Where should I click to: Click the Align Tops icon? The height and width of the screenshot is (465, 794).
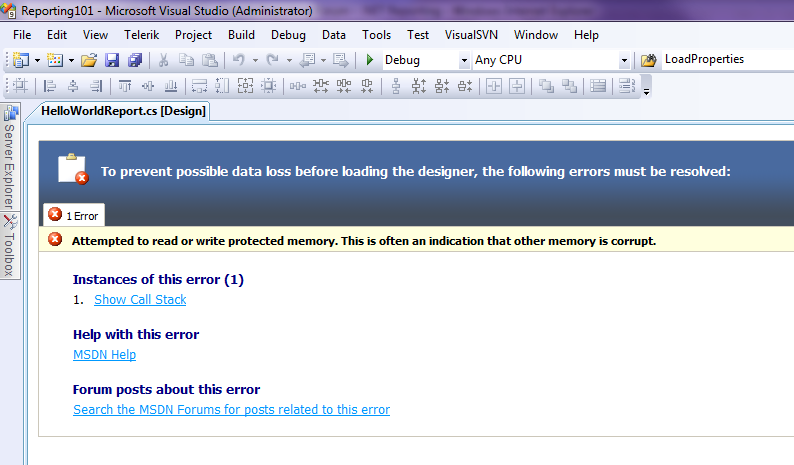(x=125, y=86)
